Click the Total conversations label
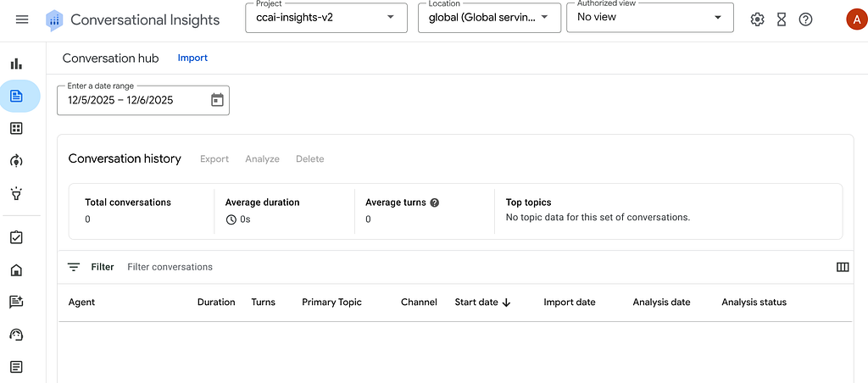868x383 pixels. point(128,203)
